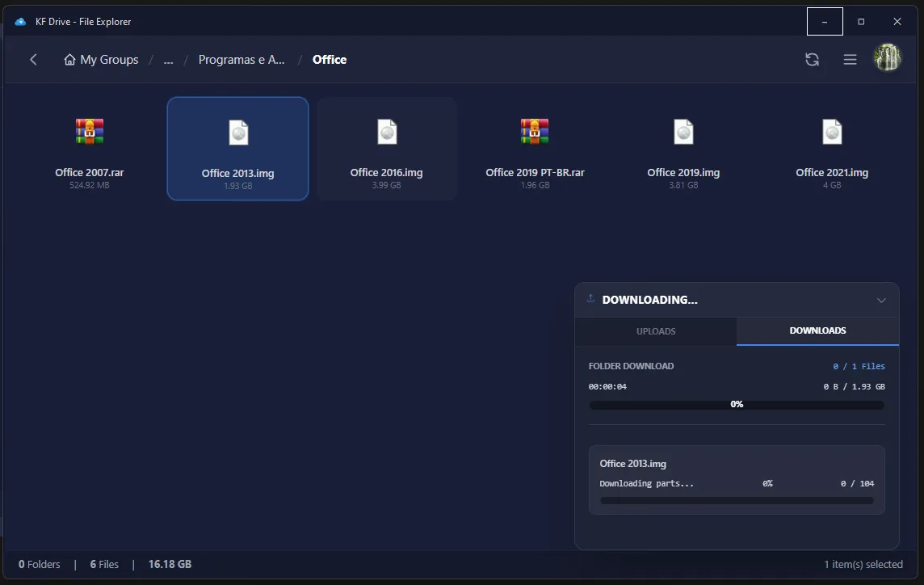Collapse the Downloading panel with chevron

881,301
